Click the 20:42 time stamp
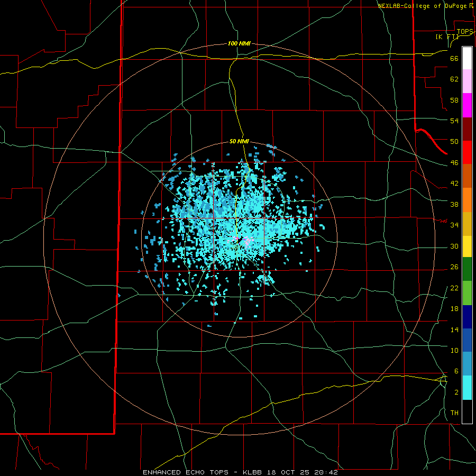 (x=326, y=472)
